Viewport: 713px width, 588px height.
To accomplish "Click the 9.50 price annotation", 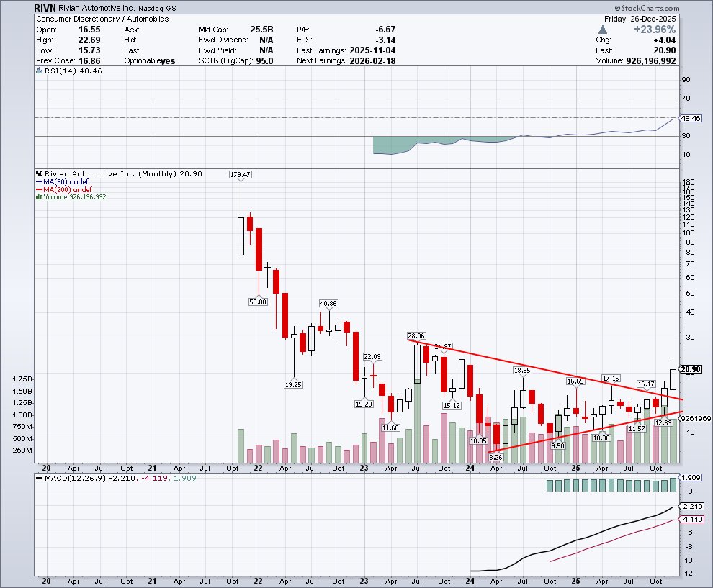I will click(558, 445).
